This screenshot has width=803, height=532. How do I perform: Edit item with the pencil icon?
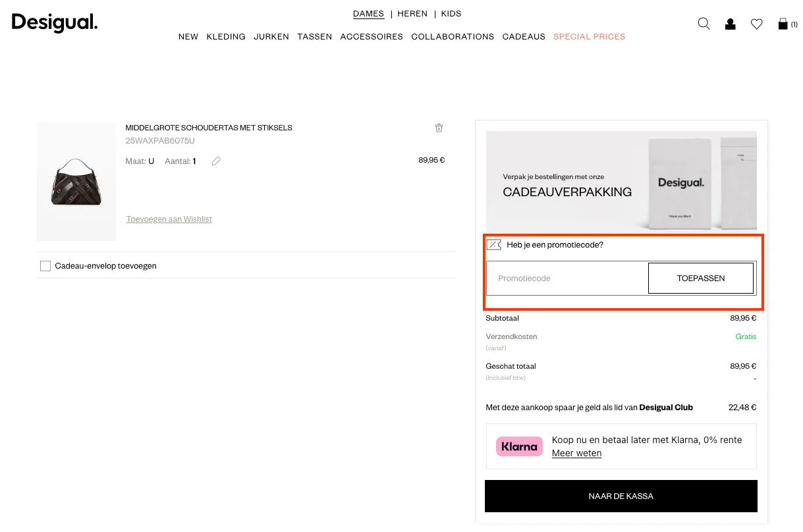tap(216, 161)
